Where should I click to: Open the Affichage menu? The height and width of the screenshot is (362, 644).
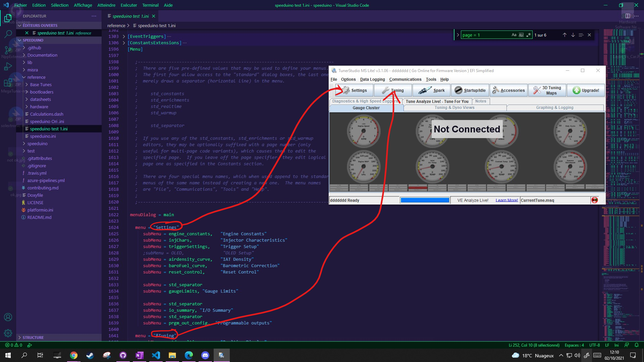coord(83,5)
